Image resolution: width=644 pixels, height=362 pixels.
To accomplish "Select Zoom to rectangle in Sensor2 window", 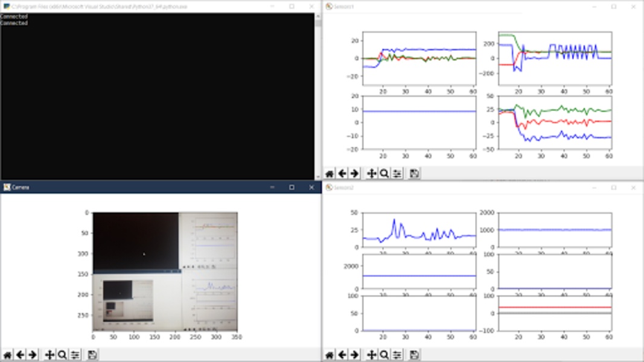I will click(384, 355).
